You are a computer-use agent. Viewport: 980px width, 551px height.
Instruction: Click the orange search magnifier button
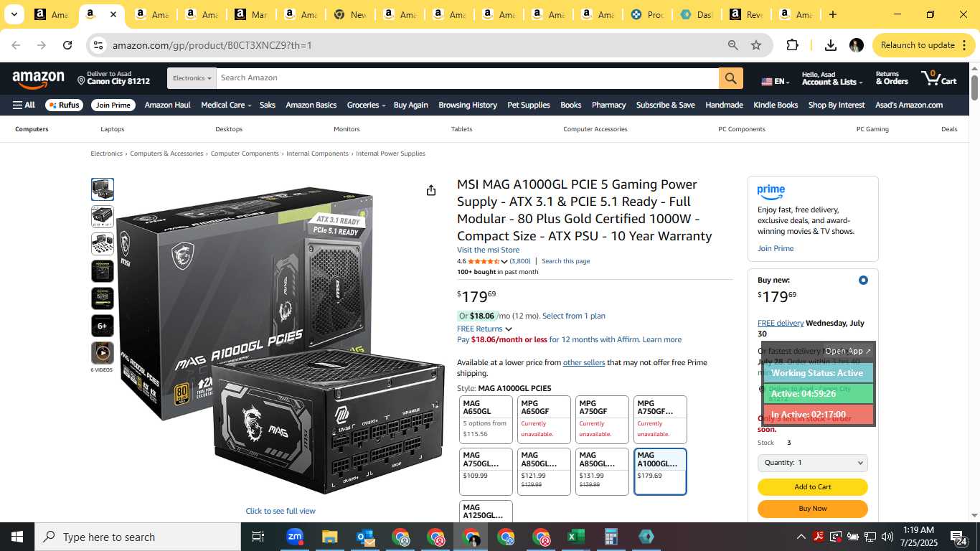point(730,78)
